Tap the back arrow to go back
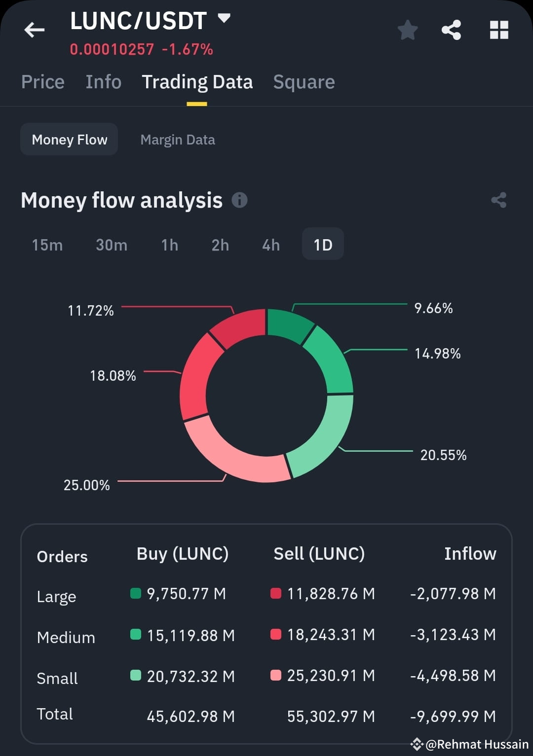This screenshot has height=756, width=533. click(34, 30)
